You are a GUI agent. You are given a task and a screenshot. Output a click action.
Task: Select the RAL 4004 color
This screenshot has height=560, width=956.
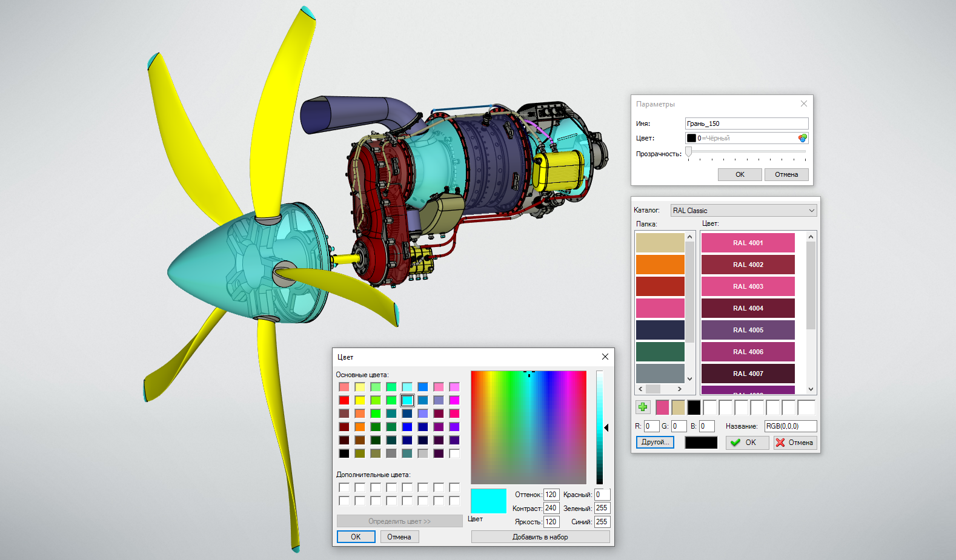(748, 308)
